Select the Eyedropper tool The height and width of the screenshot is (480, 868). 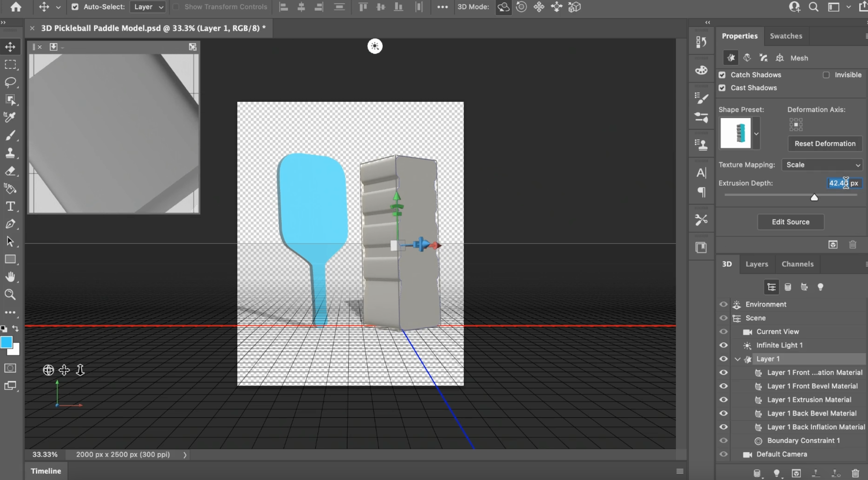tap(10, 117)
